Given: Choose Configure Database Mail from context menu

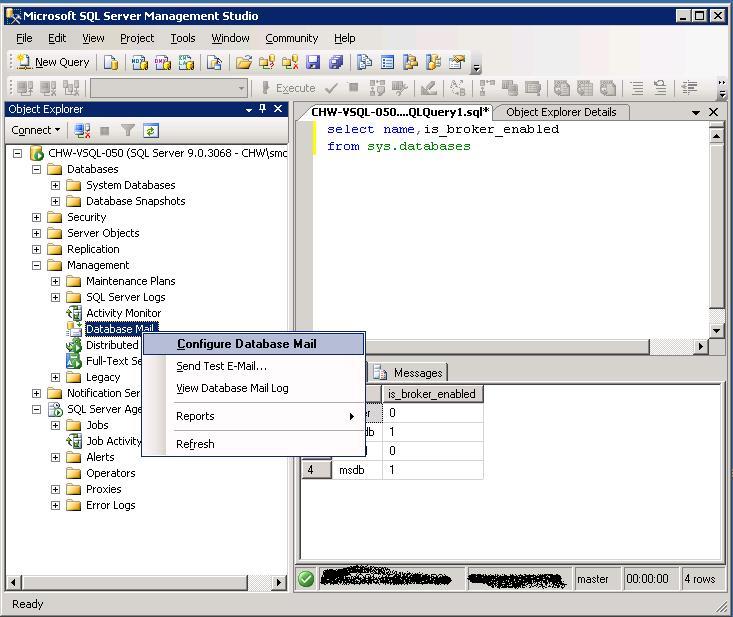Looking at the screenshot, I should [x=253, y=344].
